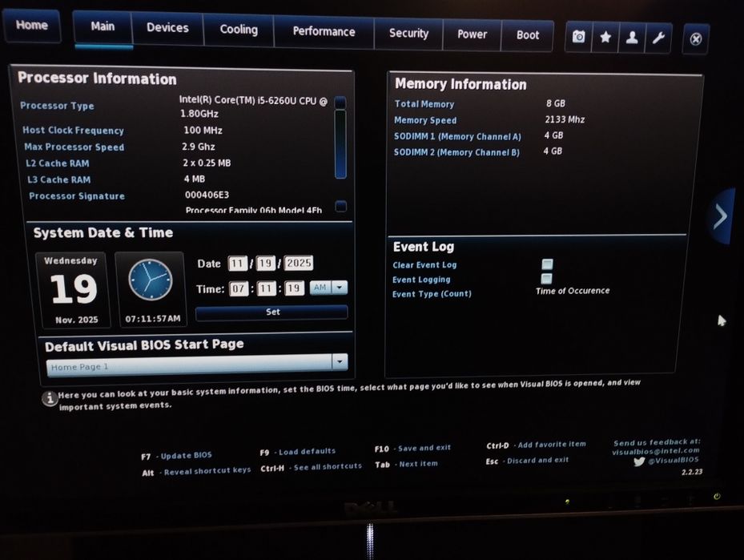
Task: Click the year field showing 2025
Action: (x=299, y=263)
